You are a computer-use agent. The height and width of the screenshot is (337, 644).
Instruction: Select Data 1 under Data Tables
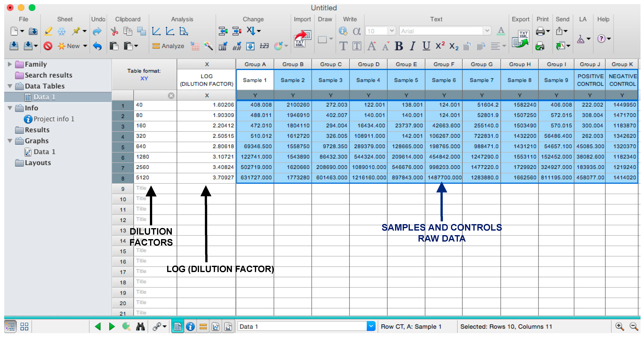click(x=45, y=97)
